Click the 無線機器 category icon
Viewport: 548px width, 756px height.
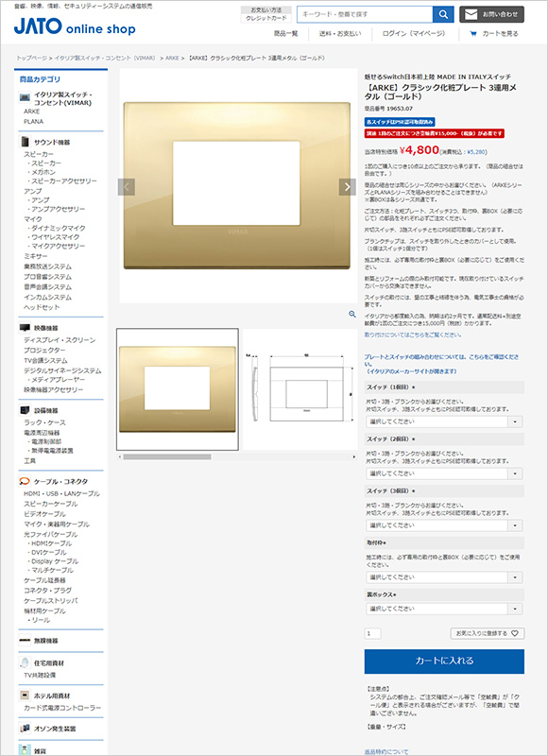(25, 641)
